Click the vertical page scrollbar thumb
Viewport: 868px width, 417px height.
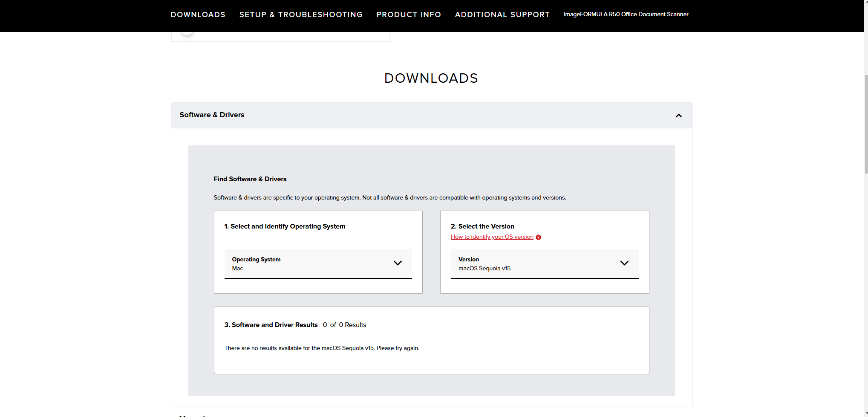pos(865,124)
